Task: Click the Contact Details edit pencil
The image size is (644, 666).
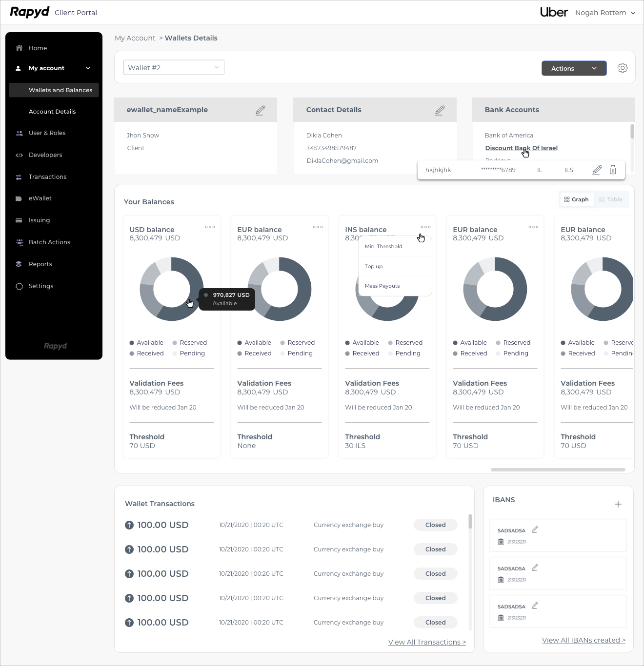Action: 440,110
